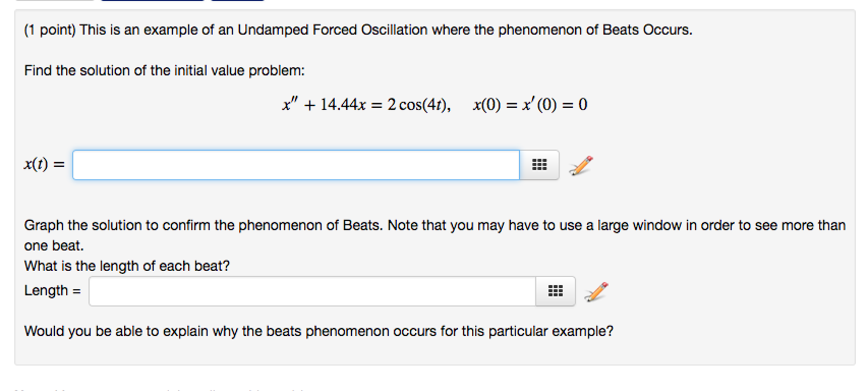This screenshot has height=391, width=868.
Task: Click inside the x(t) answer field
Action: pyautogui.click(x=296, y=165)
